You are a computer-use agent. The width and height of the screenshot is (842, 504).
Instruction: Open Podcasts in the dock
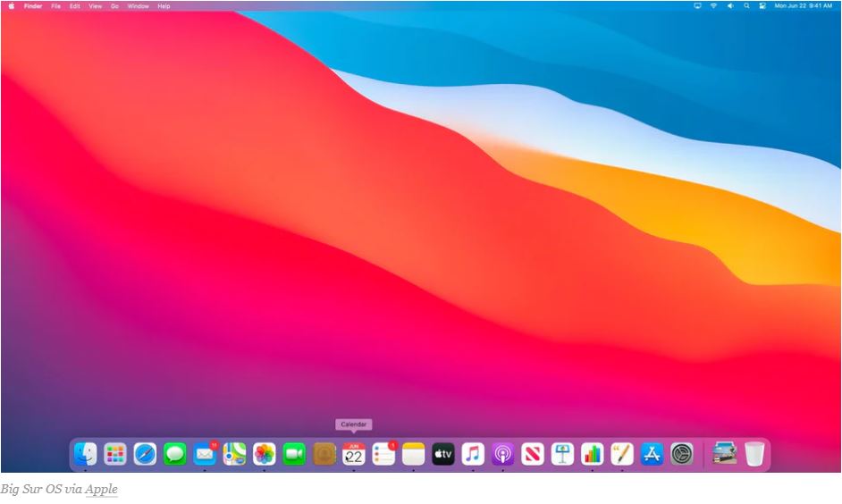click(503, 454)
